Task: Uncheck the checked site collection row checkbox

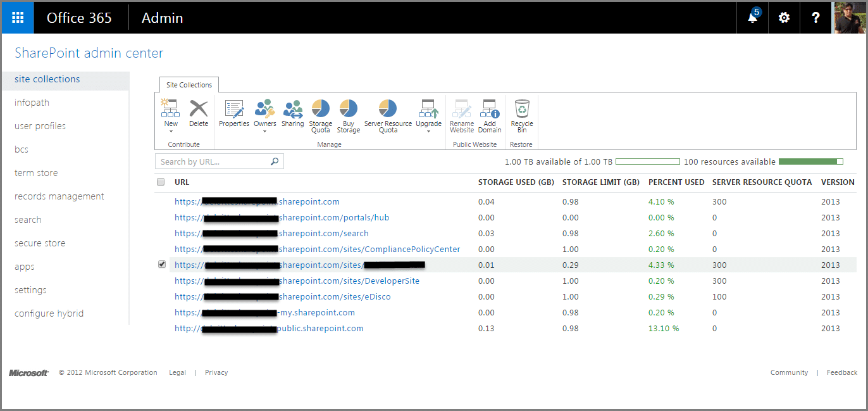Action: pyautogui.click(x=162, y=264)
